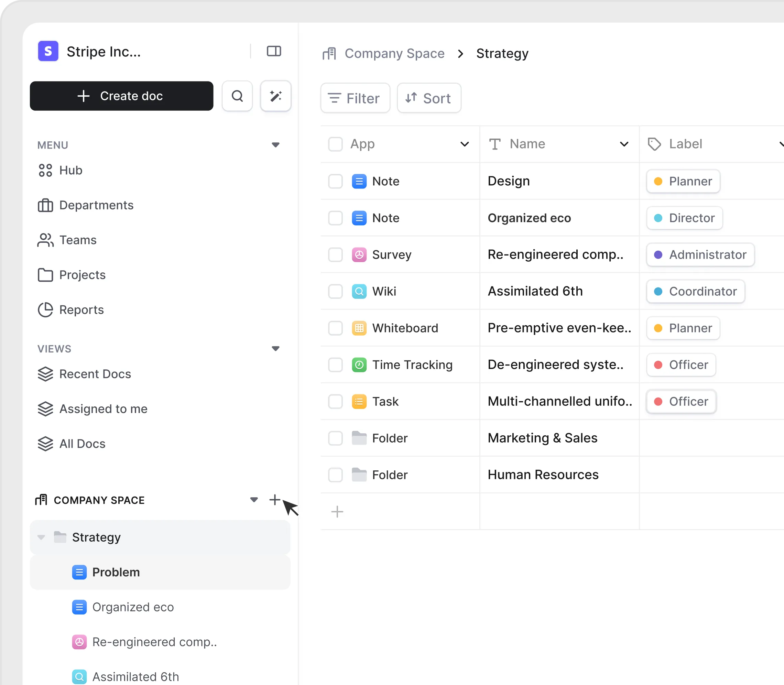Click the Stripe Inc workspace logo
Viewport: 784px width, 685px height.
pyautogui.click(x=48, y=51)
